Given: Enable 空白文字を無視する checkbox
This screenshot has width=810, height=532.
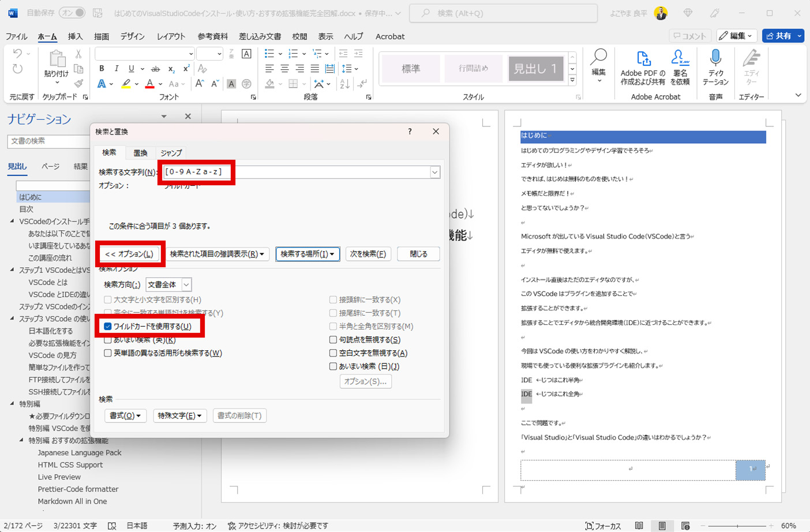Looking at the screenshot, I should [333, 353].
